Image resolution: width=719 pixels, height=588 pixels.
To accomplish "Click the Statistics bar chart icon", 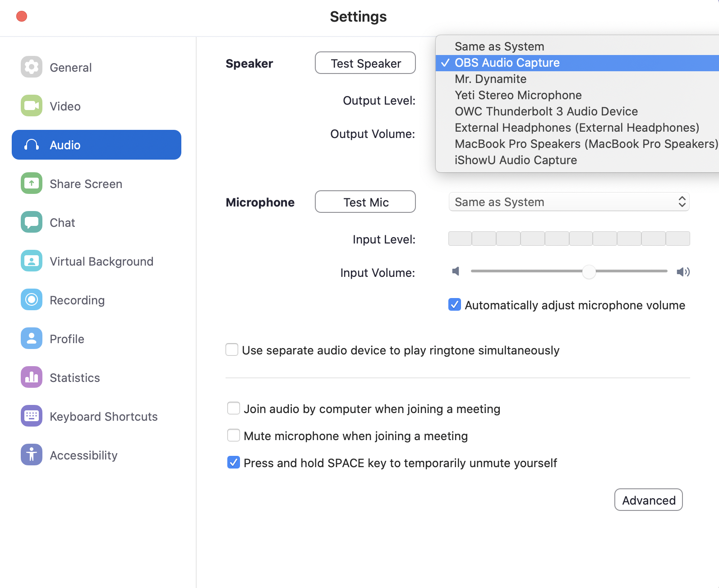I will 32,377.
